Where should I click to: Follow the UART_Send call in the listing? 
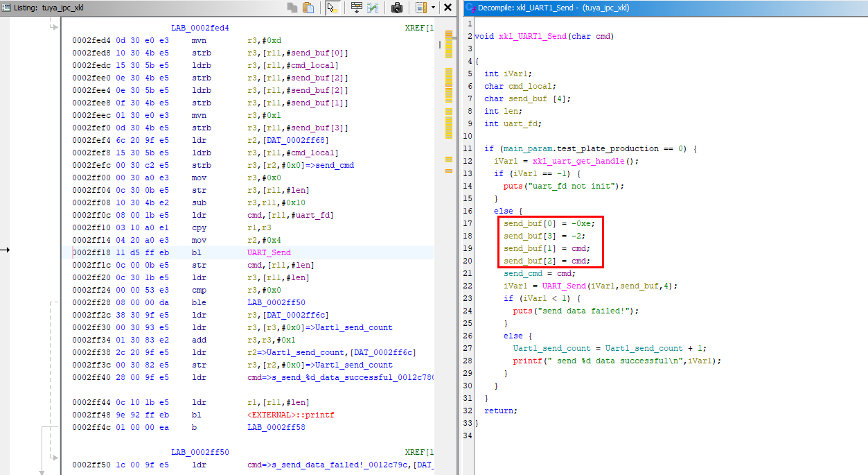click(269, 253)
